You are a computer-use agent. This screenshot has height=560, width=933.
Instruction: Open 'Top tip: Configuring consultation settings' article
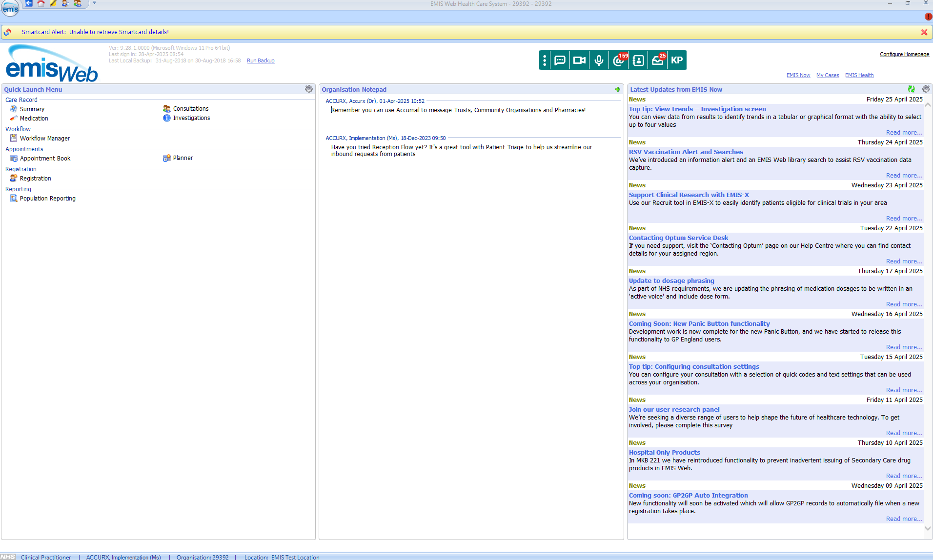[694, 367]
